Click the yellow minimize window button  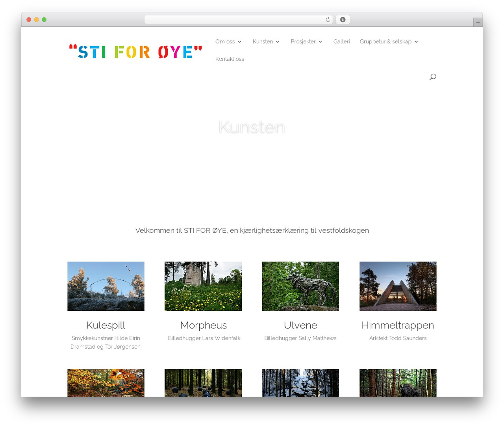(37, 20)
